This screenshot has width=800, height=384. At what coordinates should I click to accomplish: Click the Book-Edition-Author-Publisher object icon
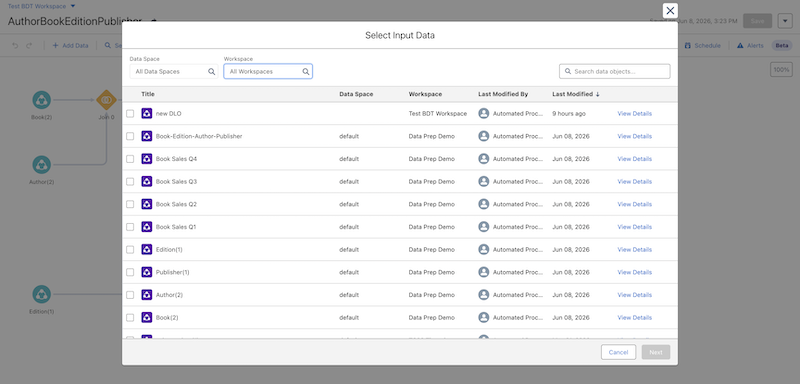tap(147, 136)
